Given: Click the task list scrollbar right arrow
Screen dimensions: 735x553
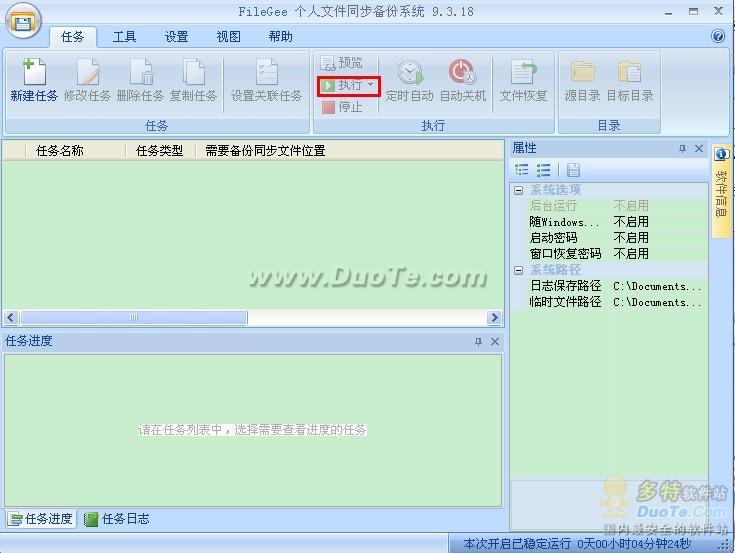Looking at the screenshot, I should (494, 317).
